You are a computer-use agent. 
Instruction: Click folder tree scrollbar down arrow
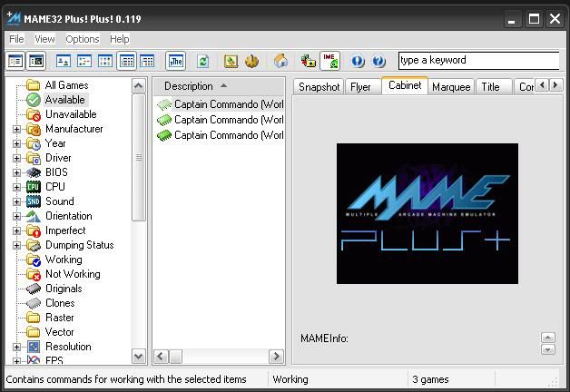[138, 357]
